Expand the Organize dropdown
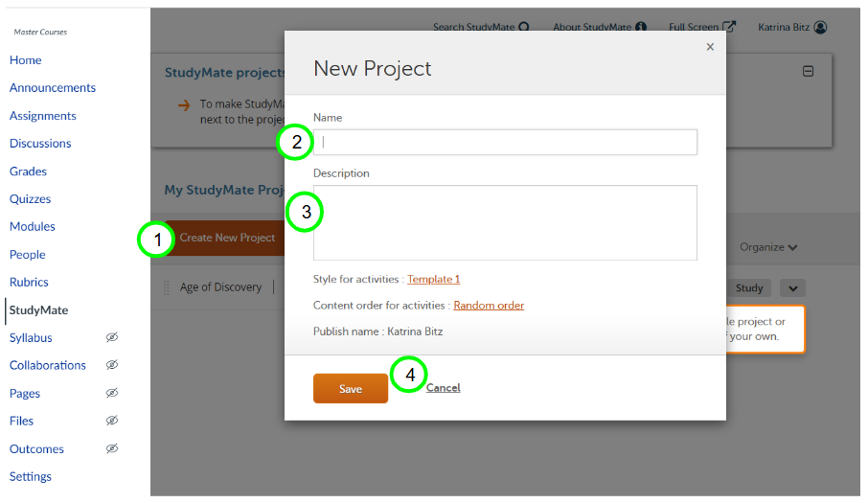Screen dimensions: 868x503 pos(768,247)
